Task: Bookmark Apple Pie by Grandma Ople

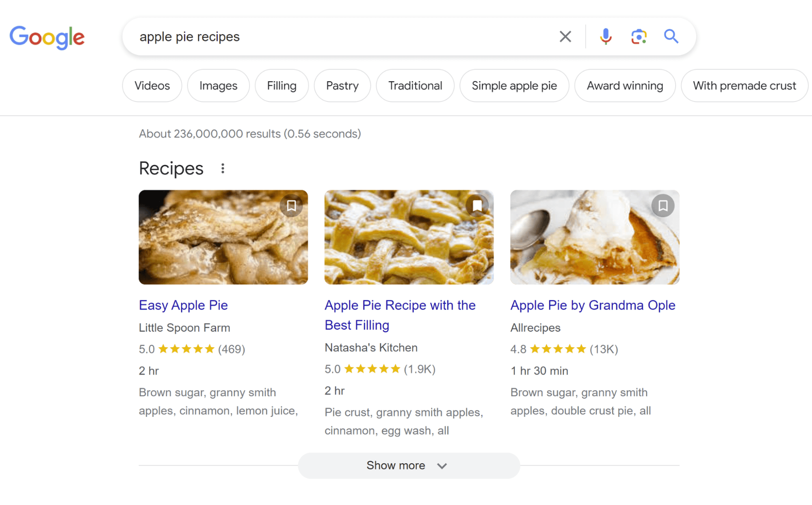Action: click(663, 206)
